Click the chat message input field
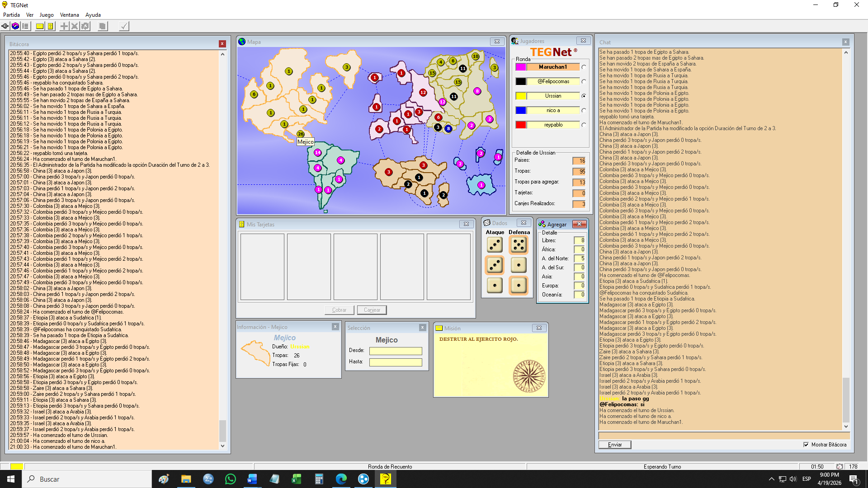868x488 pixels. [723, 436]
